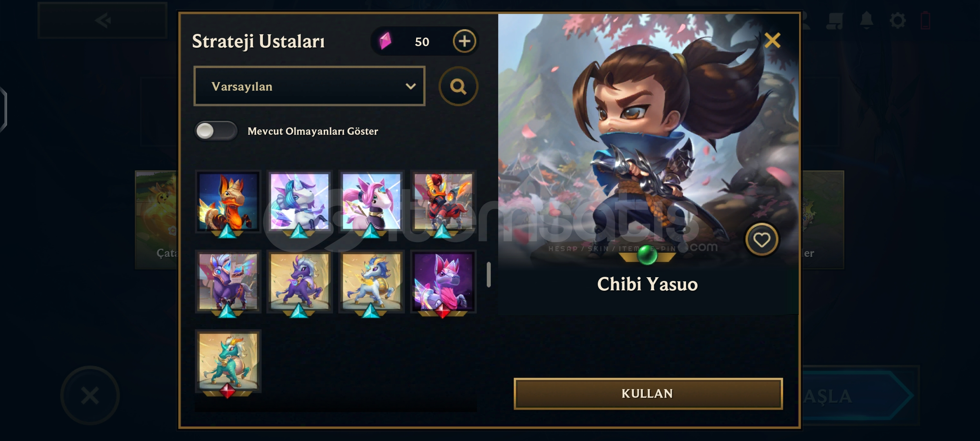Add currency with the plus button
Image resolution: width=980 pixels, height=441 pixels.
click(x=464, y=41)
